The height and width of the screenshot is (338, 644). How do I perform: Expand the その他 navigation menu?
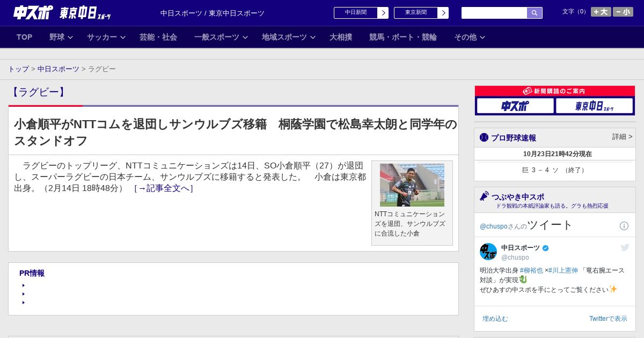(470, 37)
